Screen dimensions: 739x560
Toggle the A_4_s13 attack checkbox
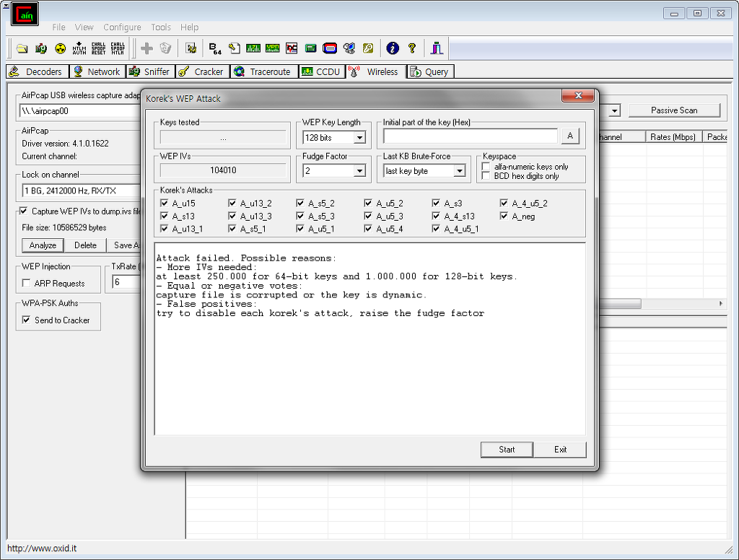[436, 216]
